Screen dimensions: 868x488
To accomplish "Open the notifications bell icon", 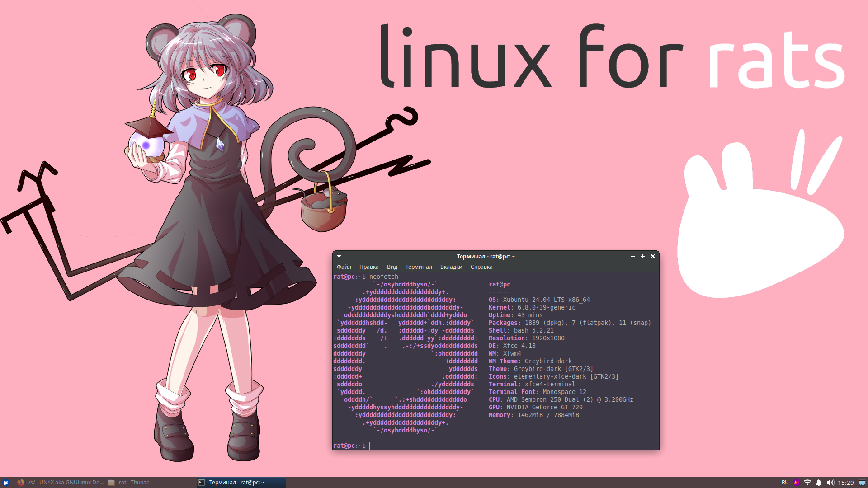I will (819, 483).
